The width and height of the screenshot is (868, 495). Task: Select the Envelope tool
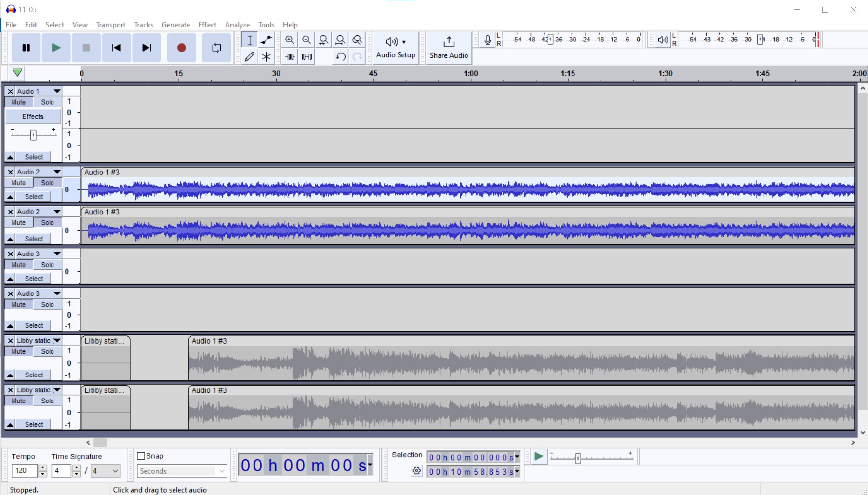[x=266, y=40]
